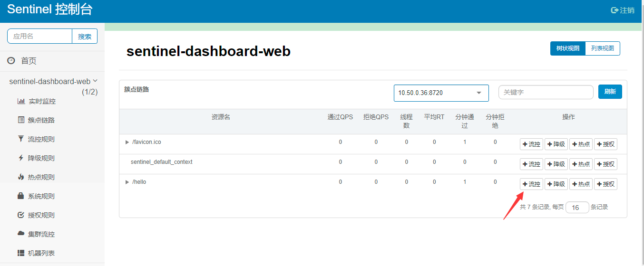This screenshot has height=266, width=644.
Task: Click the 系统规则 lock icon
Action: point(21,196)
